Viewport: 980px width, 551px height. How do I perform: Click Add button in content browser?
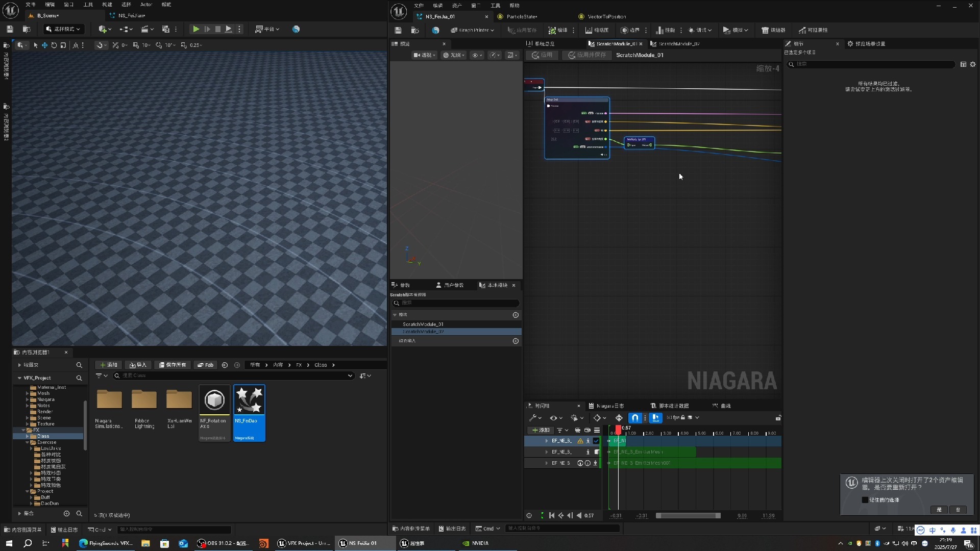pos(108,365)
